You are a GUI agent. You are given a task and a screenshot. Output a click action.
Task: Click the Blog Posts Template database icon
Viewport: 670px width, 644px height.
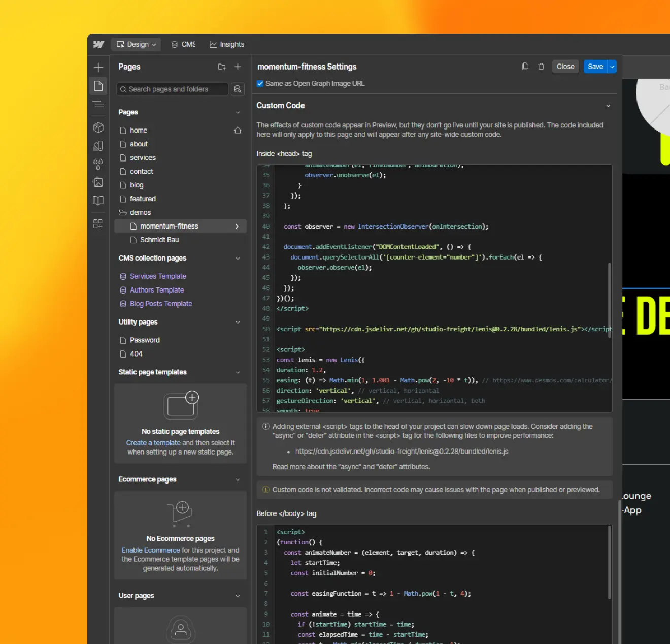point(123,304)
